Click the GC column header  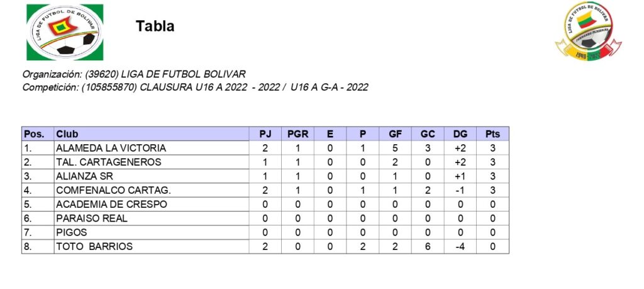(428, 134)
